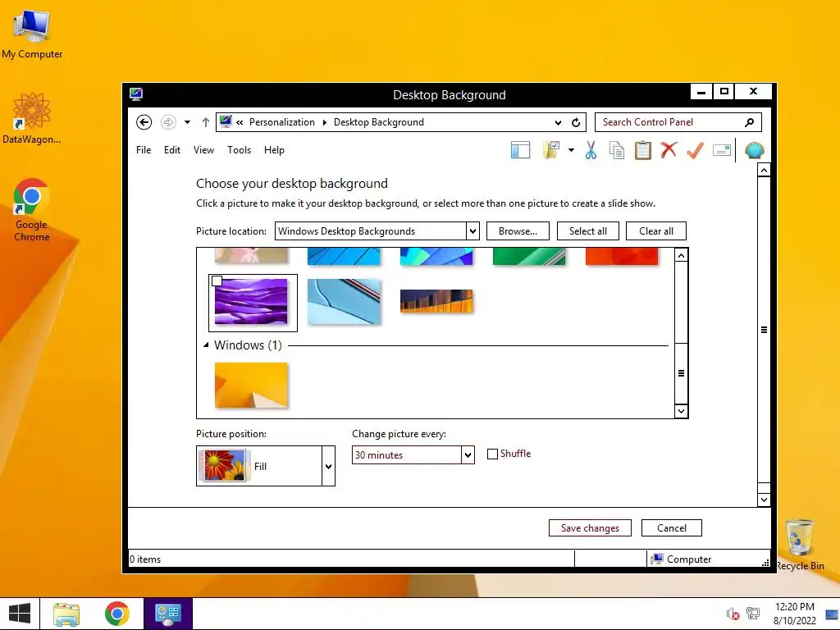Viewport: 840px width, 630px height.
Task: Click the network tray icon
Action: 753,614
